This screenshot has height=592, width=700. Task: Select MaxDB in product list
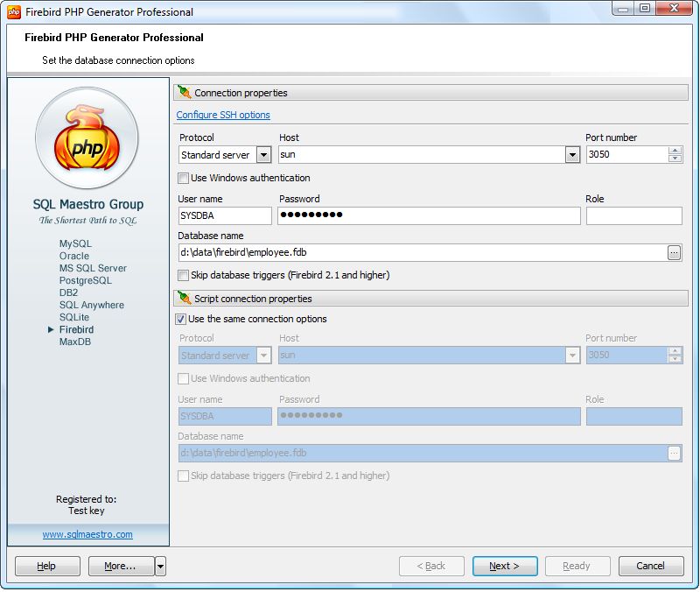75,342
